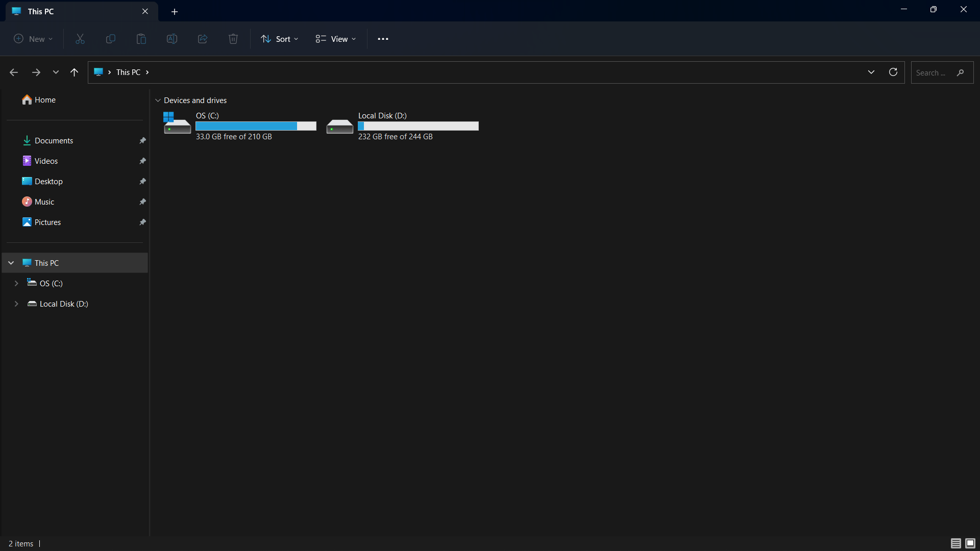Click the 'Devices and drives' header text
Image resolution: width=980 pixels, height=551 pixels.
point(195,101)
